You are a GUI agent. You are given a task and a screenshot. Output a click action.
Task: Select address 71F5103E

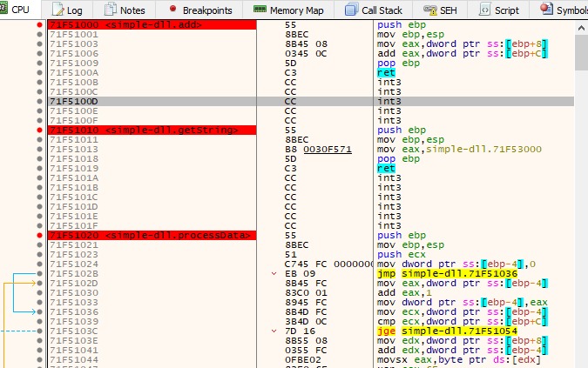tap(74, 340)
